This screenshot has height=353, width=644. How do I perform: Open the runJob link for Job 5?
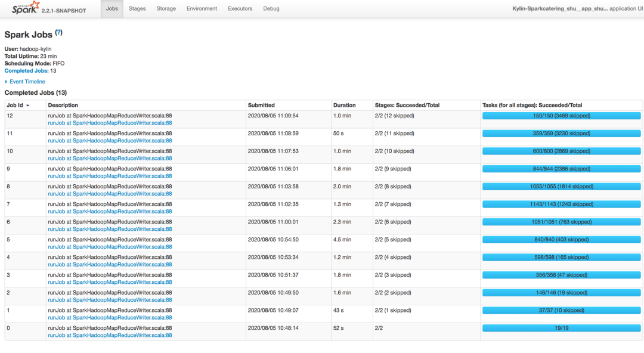tap(110, 247)
